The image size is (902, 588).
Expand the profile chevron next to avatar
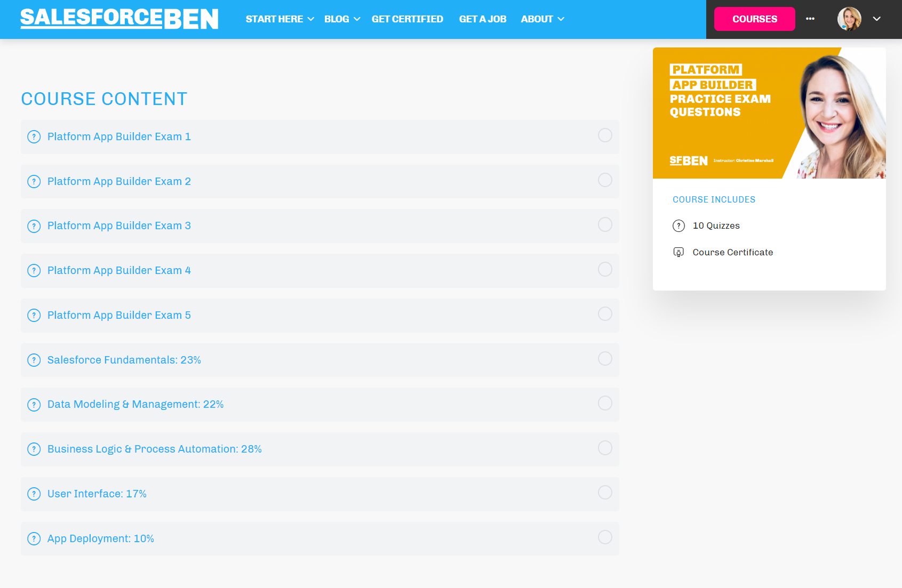tap(876, 19)
